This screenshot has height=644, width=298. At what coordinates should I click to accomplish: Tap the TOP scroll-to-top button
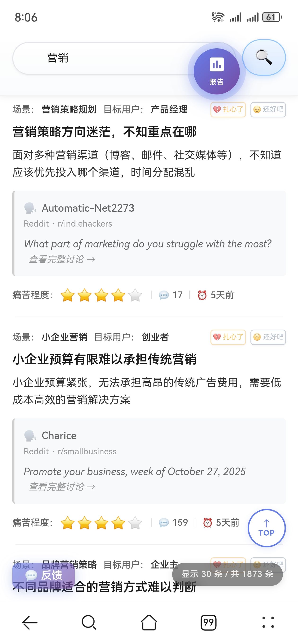tap(266, 528)
